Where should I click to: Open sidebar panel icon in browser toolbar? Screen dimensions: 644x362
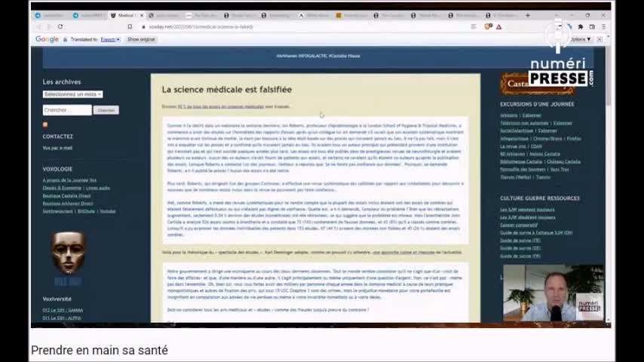[592, 26]
